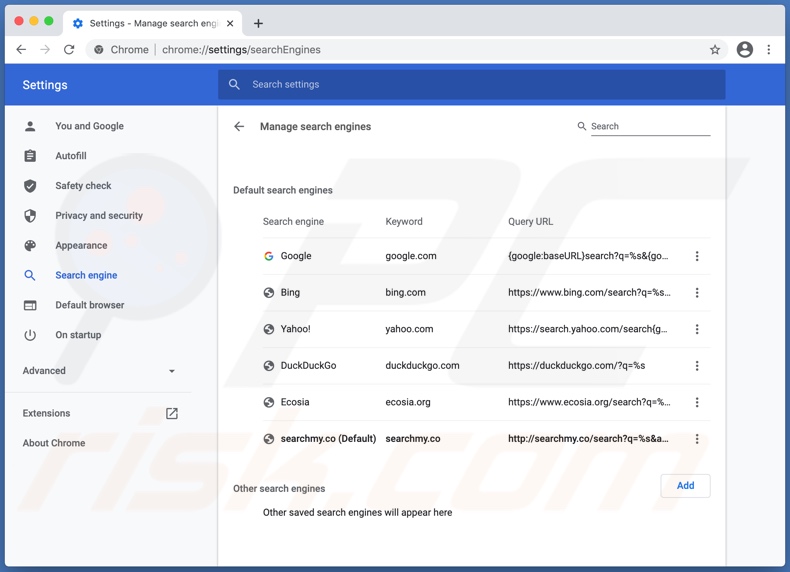
Task: Open the profile avatar menu
Action: coord(745,49)
